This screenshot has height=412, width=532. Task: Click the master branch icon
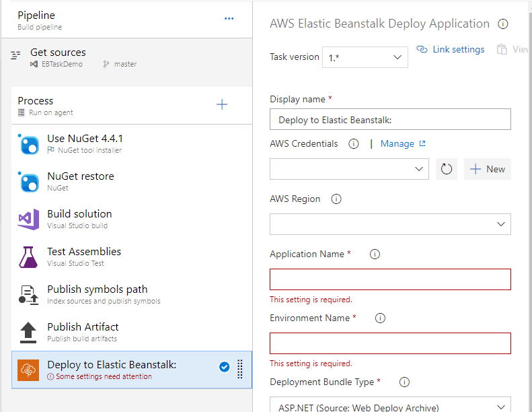106,64
